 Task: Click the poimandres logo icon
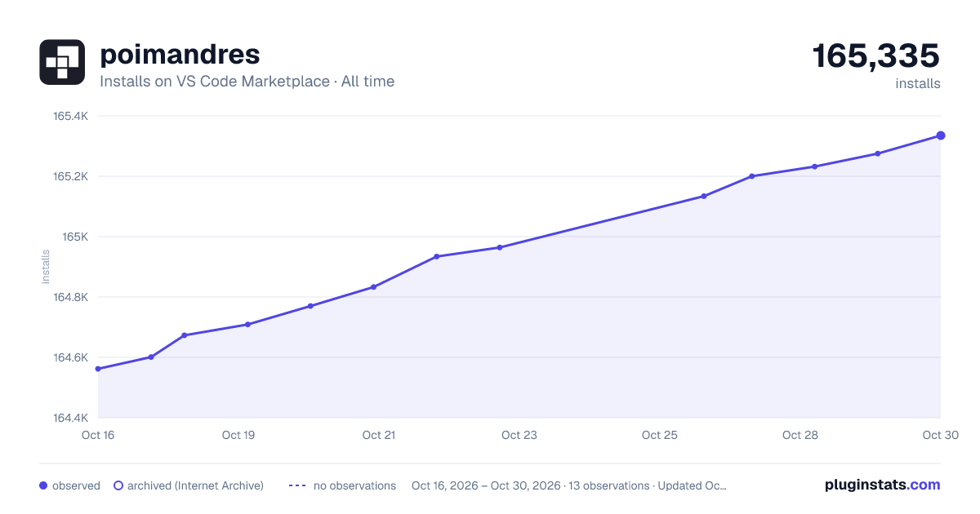click(62, 62)
